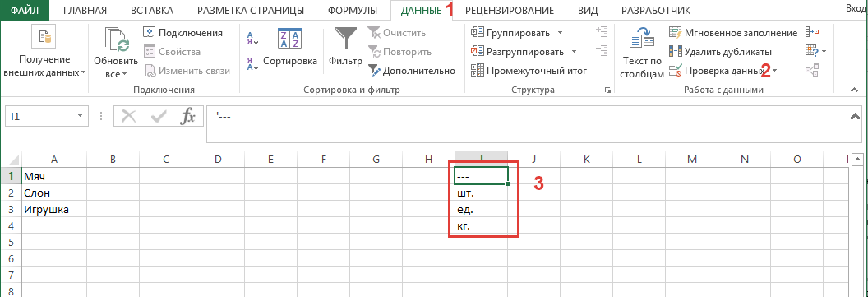Toggle the Фильтр funnel icon
The height and width of the screenshot is (297, 868).
pyautogui.click(x=345, y=39)
